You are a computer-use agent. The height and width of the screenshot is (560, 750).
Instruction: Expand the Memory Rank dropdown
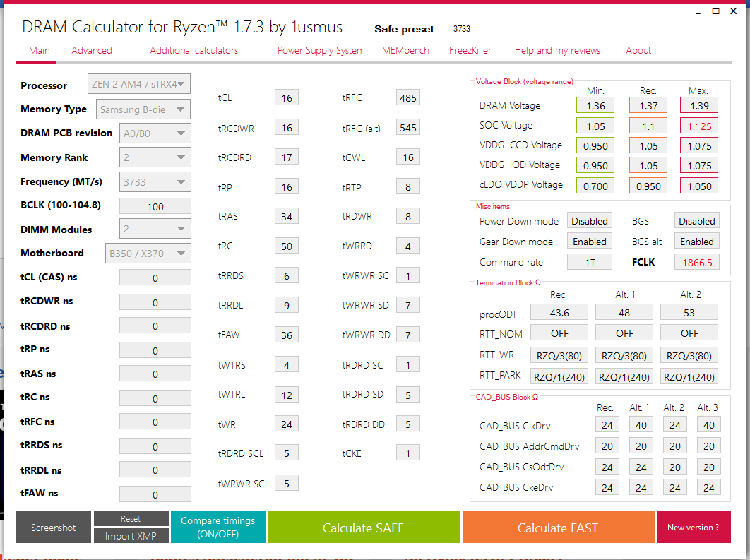pos(155,157)
